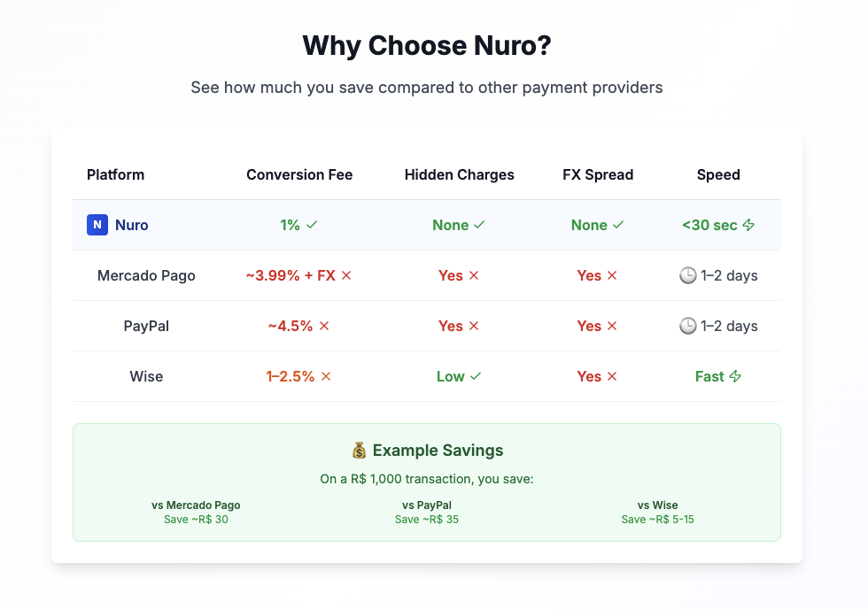The height and width of the screenshot is (609, 868).
Task: Click 1–2 days in PayPal row
Action: [x=729, y=326]
